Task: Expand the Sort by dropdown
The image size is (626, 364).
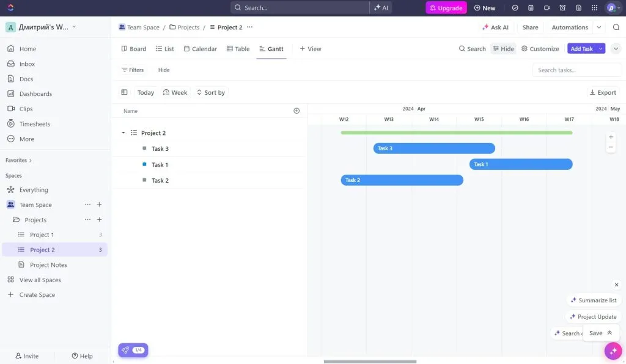Action: (x=211, y=92)
